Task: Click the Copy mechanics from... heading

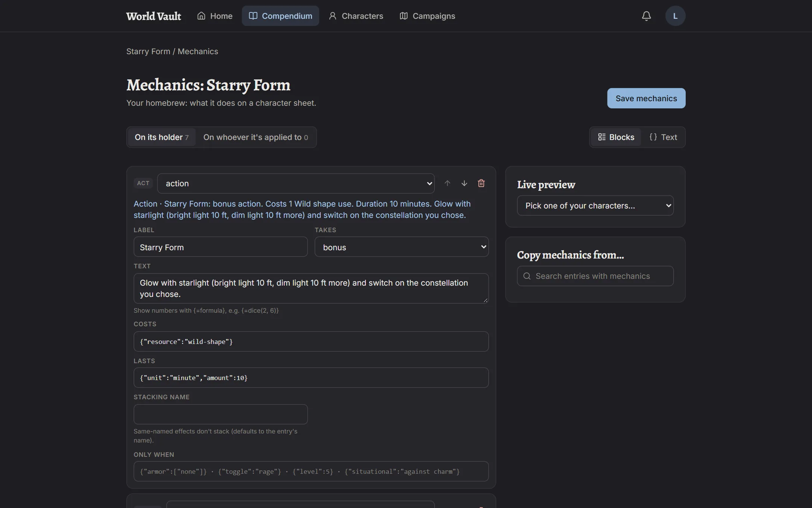Action: [570, 255]
